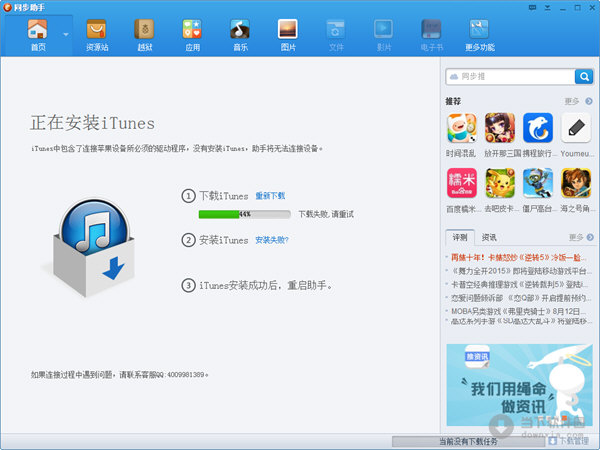
Task: Open the 音乐 music icon
Action: tap(240, 29)
